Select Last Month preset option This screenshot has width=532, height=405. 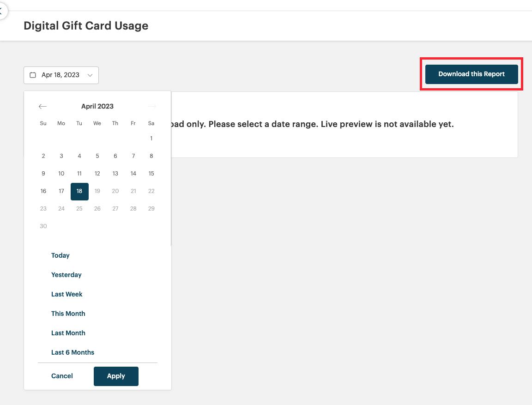(x=68, y=333)
